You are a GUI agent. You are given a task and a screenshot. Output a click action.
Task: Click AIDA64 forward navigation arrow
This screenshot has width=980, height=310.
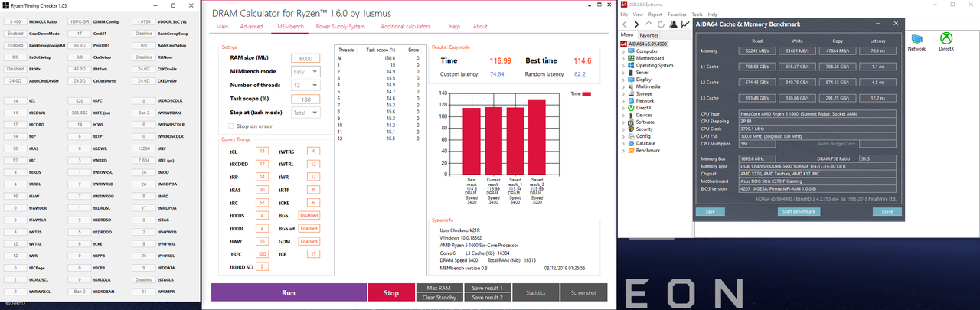[635, 24]
